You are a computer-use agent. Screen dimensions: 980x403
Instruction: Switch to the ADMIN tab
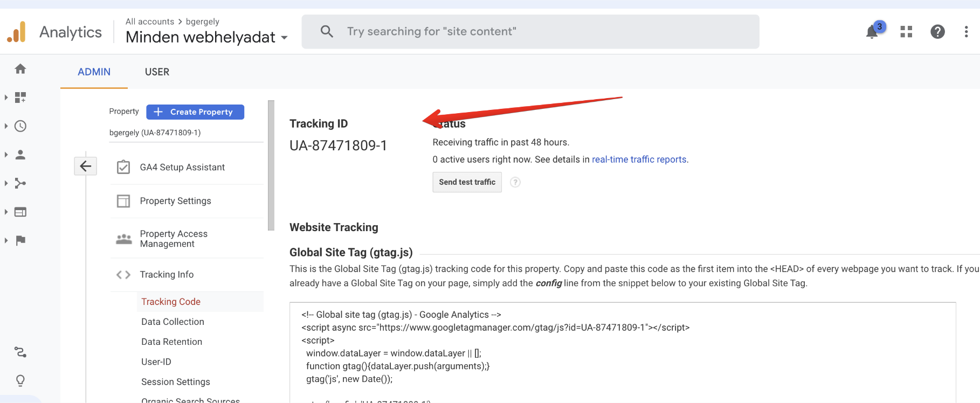tap(94, 72)
